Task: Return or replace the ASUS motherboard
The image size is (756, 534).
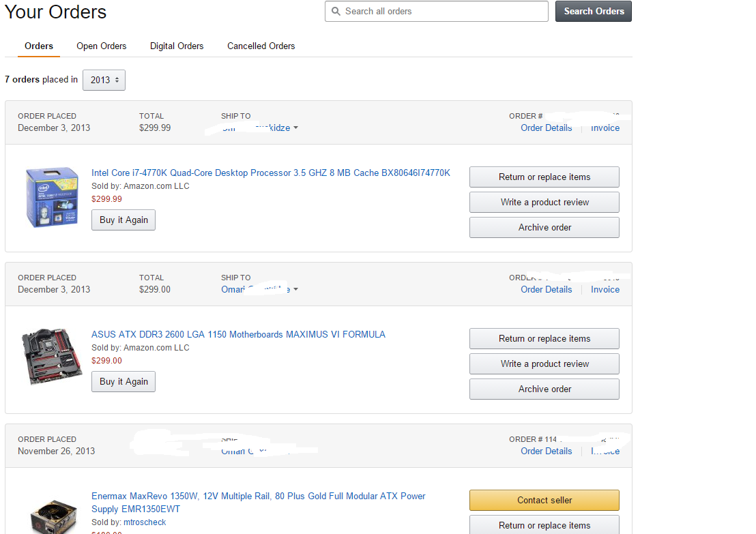Action: pos(544,338)
